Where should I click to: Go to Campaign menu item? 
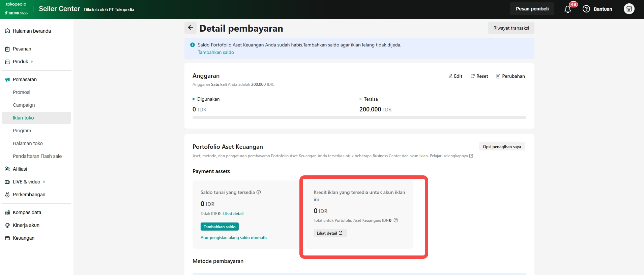[x=24, y=105]
